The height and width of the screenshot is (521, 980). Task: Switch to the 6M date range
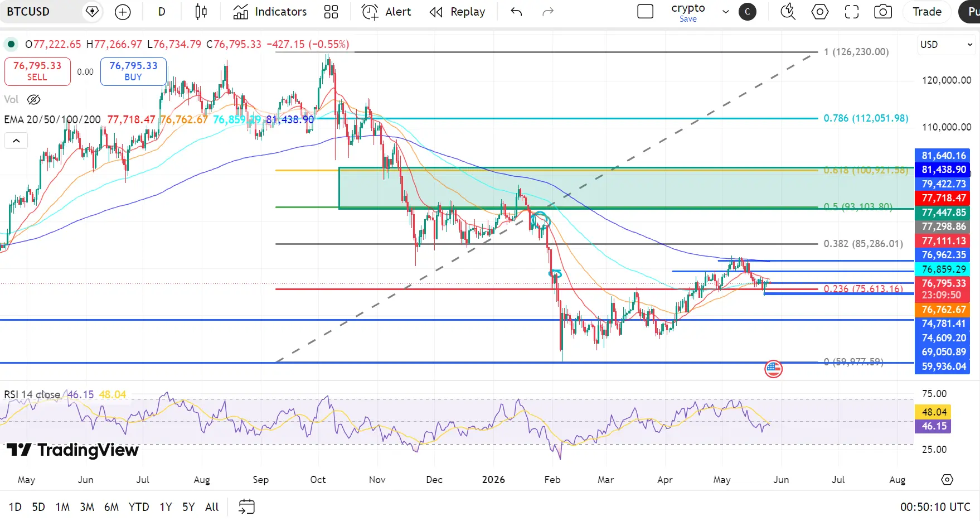[111, 507]
